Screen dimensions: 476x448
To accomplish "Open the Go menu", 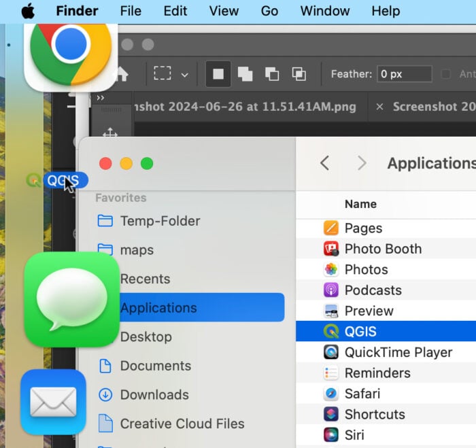I will pos(269,12).
